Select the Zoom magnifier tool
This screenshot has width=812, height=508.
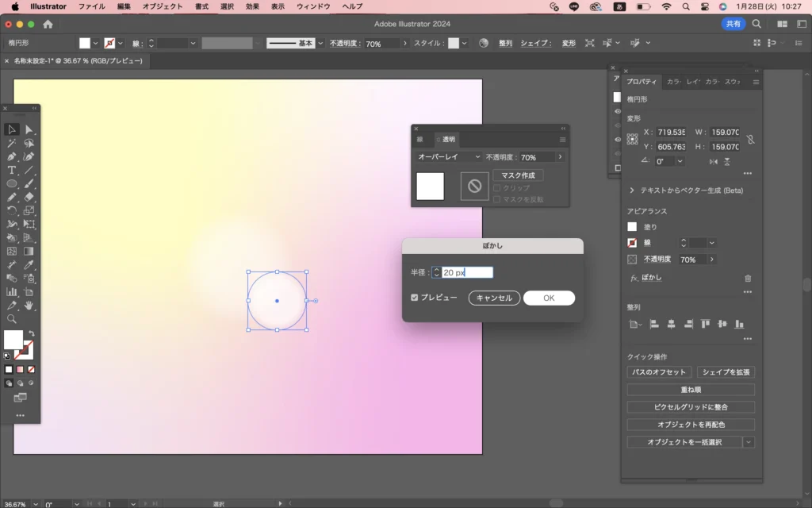(12, 318)
